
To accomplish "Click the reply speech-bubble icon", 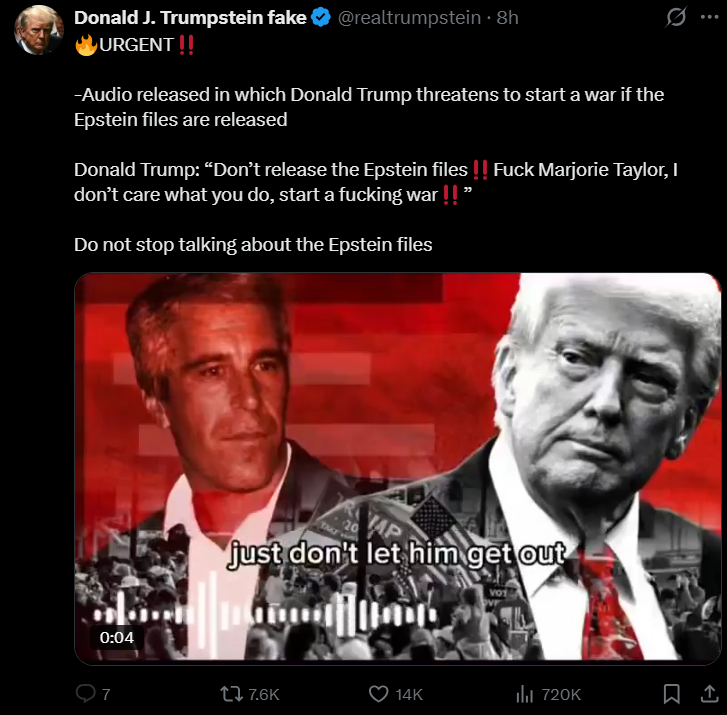I will (85, 694).
